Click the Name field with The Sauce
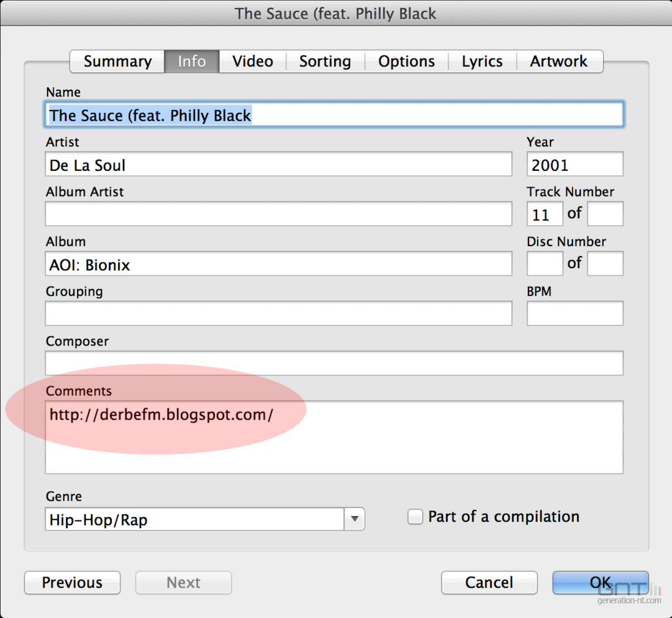The height and width of the screenshot is (618, 672). coord(334,114)
